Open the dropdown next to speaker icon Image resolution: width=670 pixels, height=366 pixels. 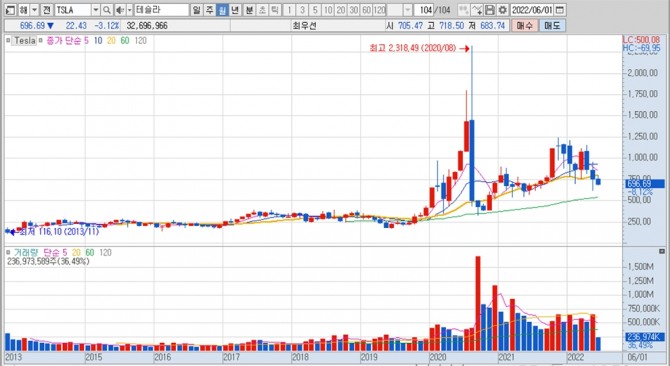pos(129,10)
